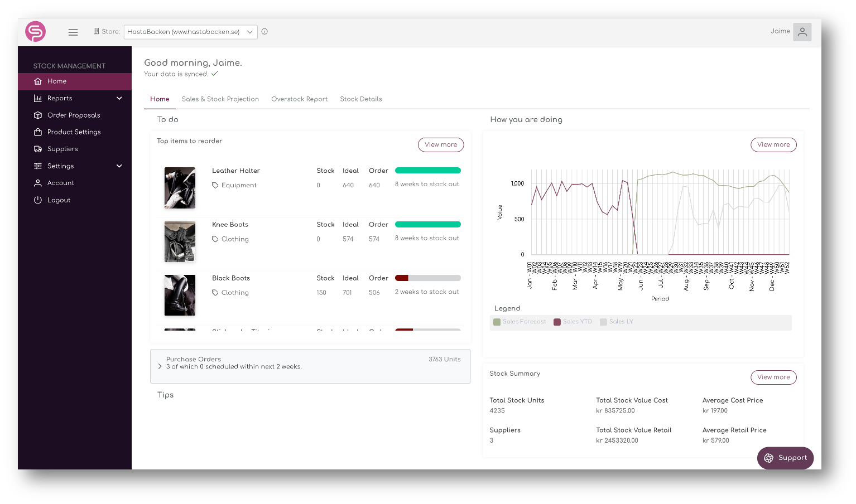Image resolution: width=856 pixels, height=504 pixels.
Task: Click the Order Proposals box icon
Action: pos(37,115)
